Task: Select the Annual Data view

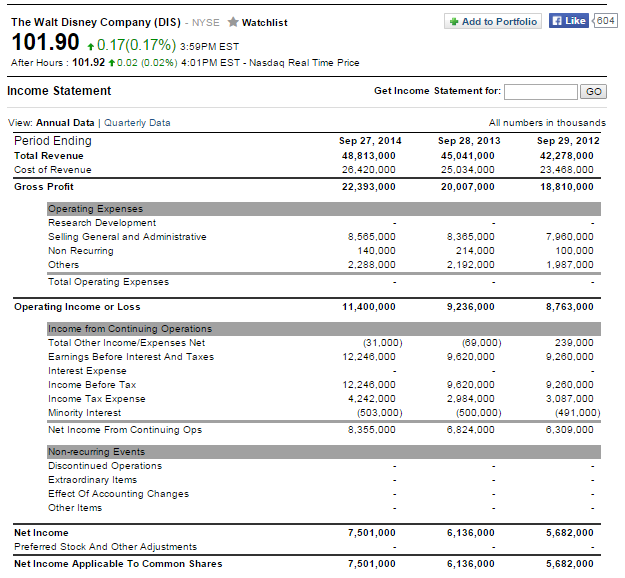Action: (65, 123)
